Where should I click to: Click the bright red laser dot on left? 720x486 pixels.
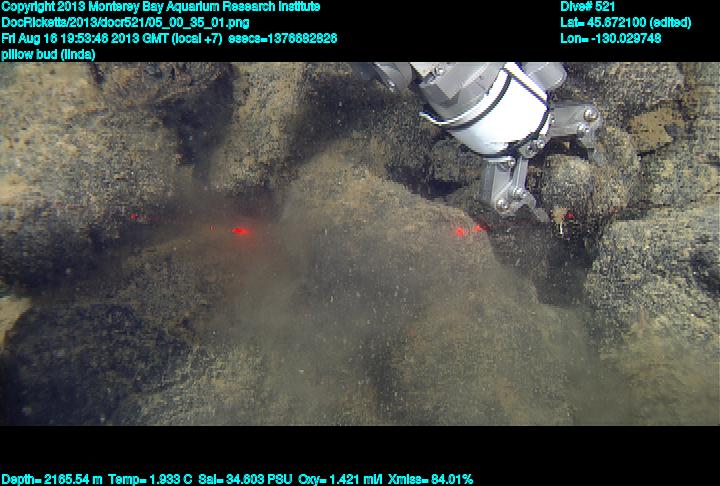pyautogui.click(x=240, y=231)
